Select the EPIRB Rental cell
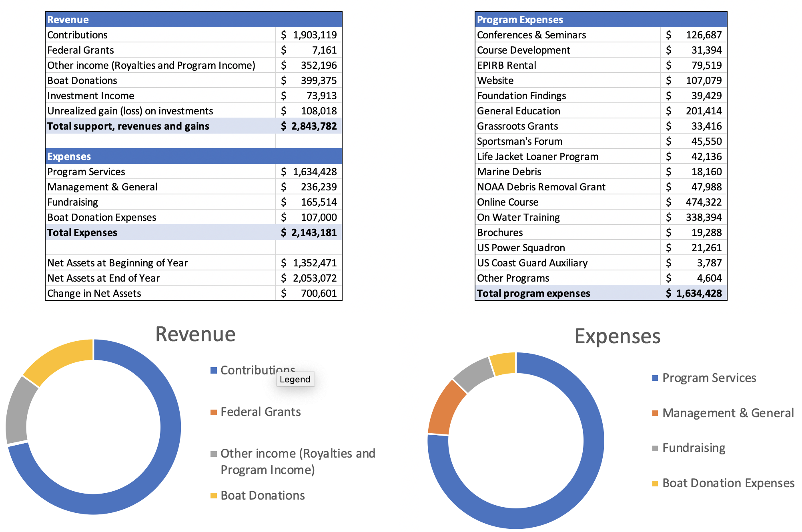This screenshot has width=802, height=532. coord(568,65)
